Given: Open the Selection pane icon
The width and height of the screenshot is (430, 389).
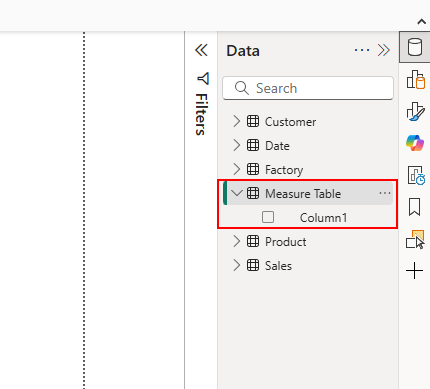Looking at the screenshot, I should pyautogui.click(x=415, y=239).
